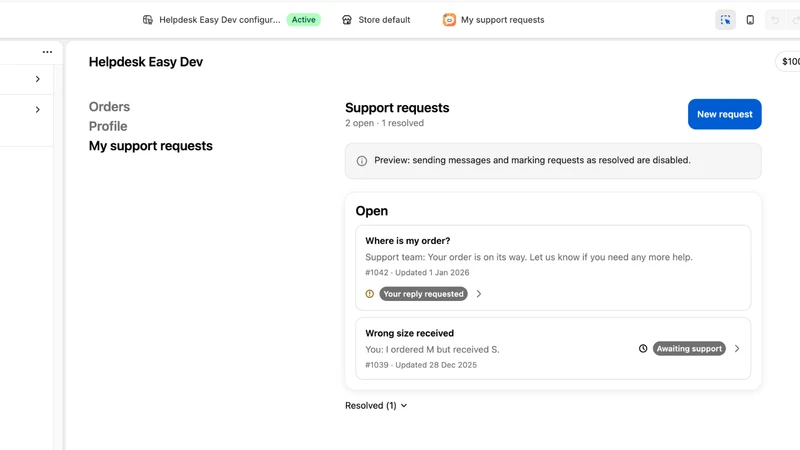Open the three-dots more options menu
Viewport: 800px width, 450px height.
pyautogui.click(x=47, y=52)
